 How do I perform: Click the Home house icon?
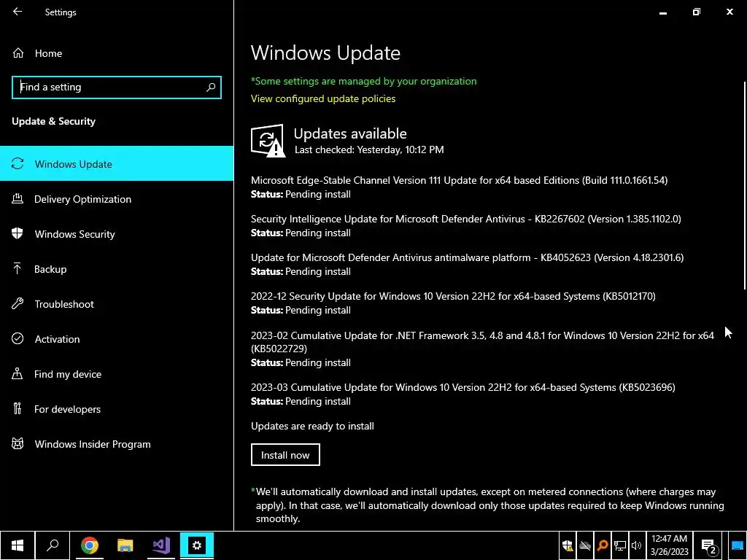(18, 53)
